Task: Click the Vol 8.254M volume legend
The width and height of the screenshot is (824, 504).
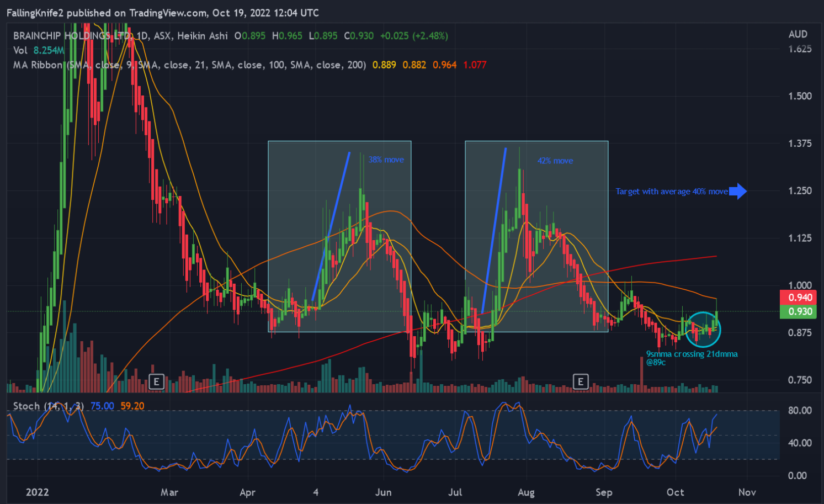Action: [39, 50]
